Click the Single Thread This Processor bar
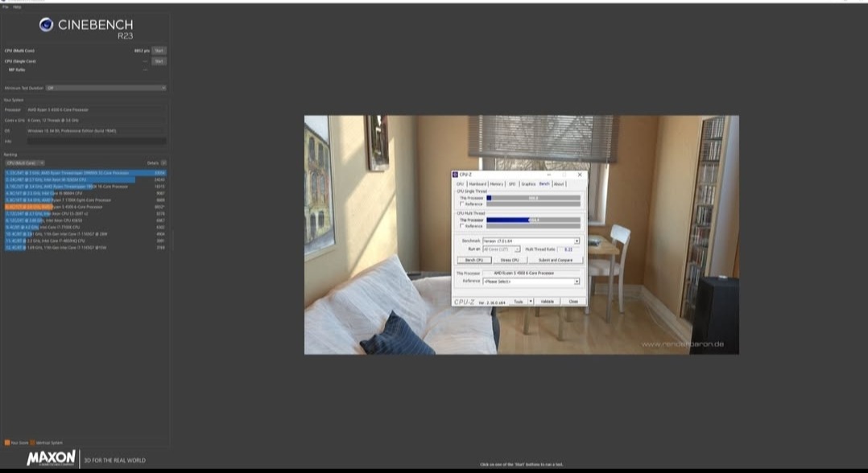 (533, 198)
